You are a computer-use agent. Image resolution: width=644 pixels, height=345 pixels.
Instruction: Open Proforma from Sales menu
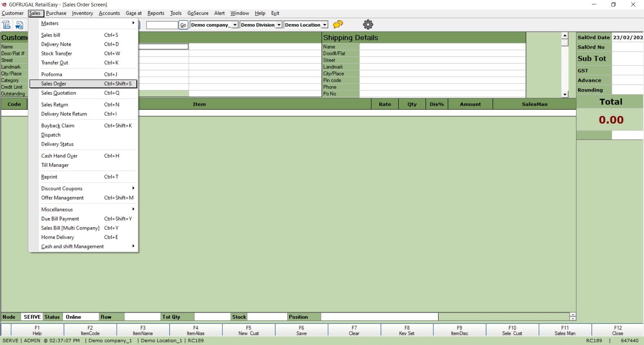click(x=84, y=75)
